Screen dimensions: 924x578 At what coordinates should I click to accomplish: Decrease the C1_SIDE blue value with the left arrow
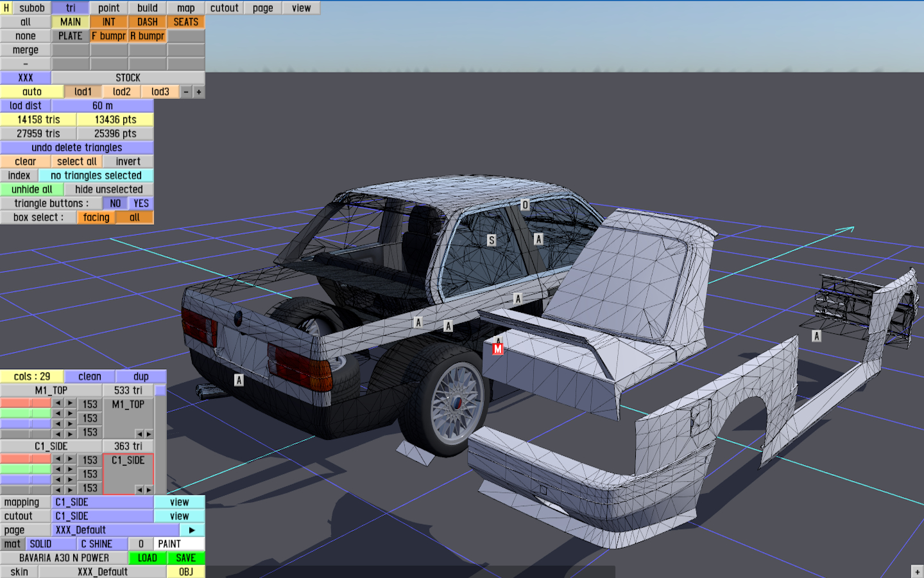coord(58,480)
